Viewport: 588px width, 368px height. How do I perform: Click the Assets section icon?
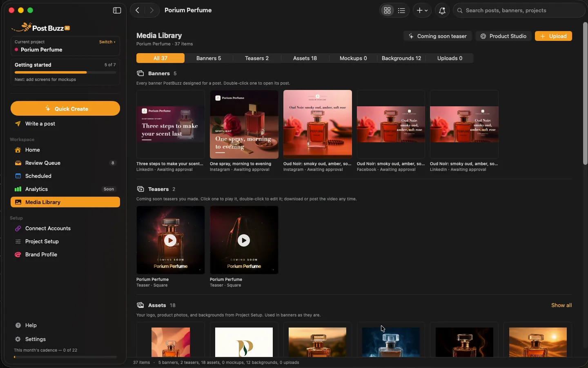[x=140, y=305]
